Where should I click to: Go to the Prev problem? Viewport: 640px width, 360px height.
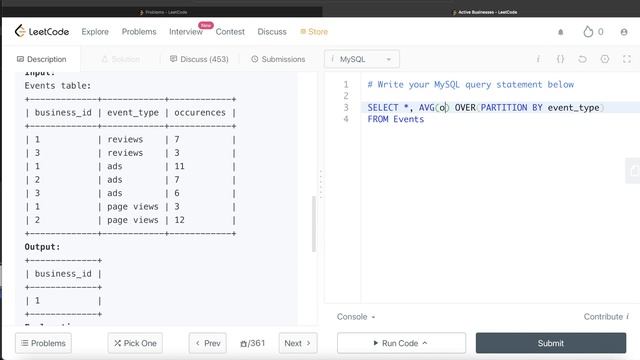pyautogui.click(x=208, y=343)
